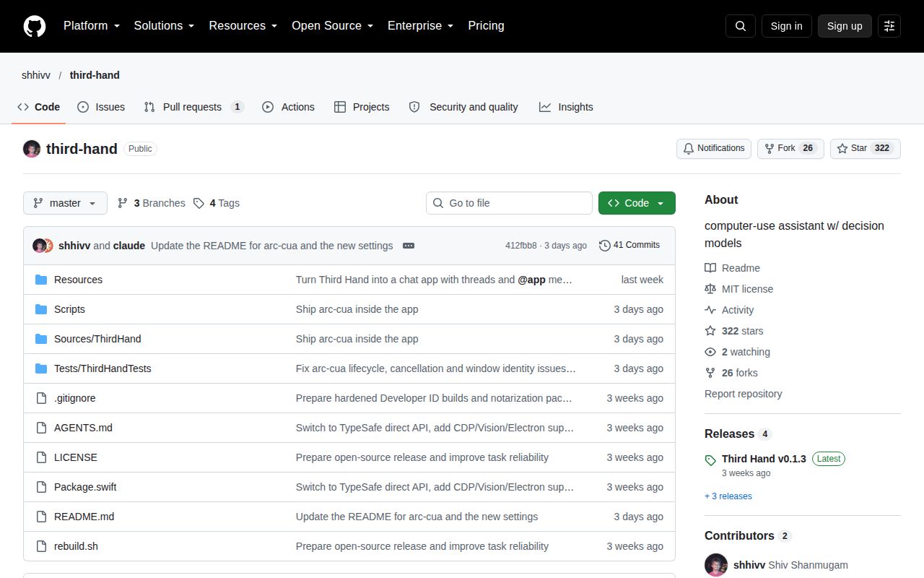924x578 pixels.
Task: Click the Resources folder icon
Action: point(41,280)
